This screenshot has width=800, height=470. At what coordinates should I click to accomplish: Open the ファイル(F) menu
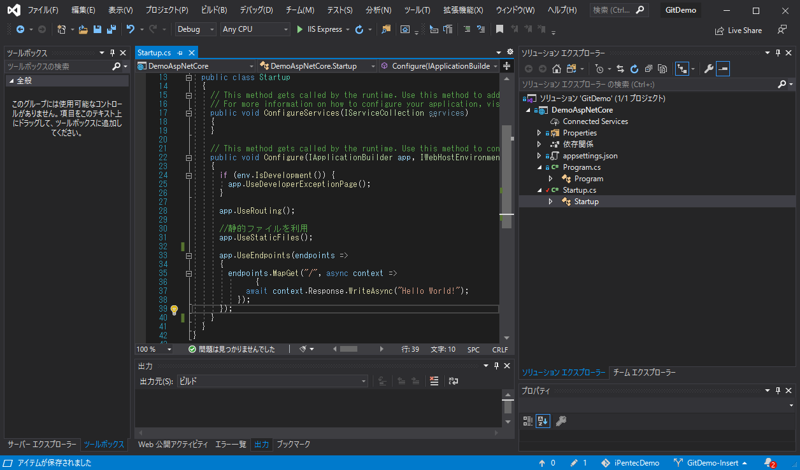point(42,10)
